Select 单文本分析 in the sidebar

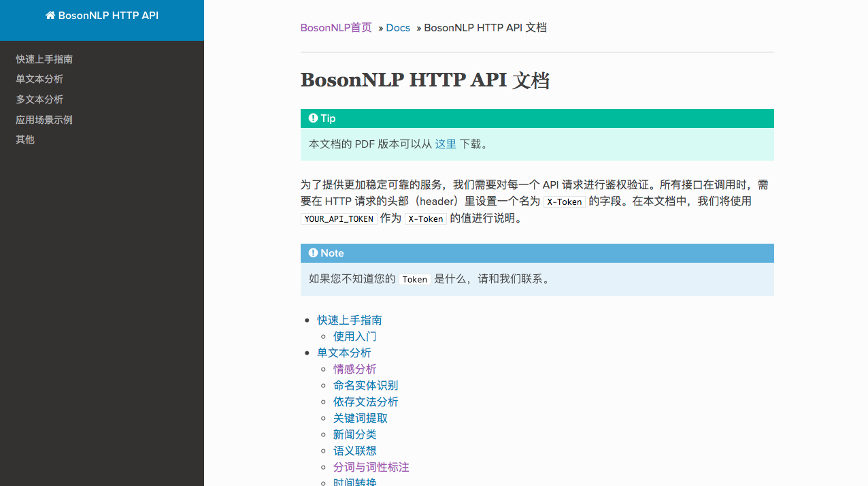tap(39, 79)
